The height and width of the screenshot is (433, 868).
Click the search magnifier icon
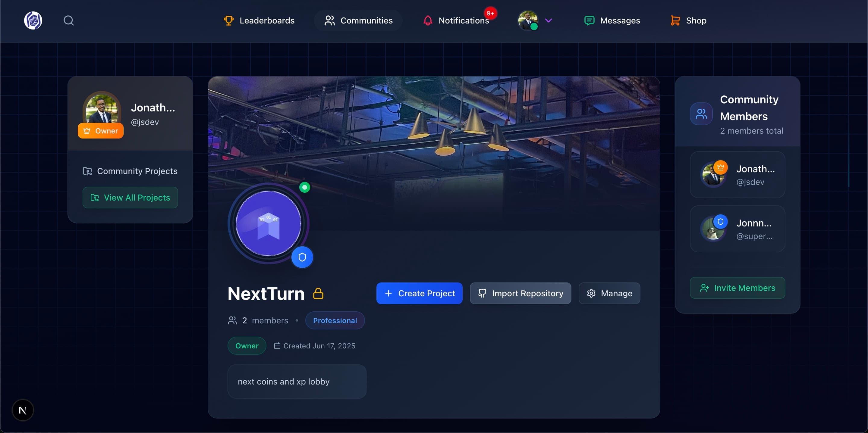tap(68, 20)
